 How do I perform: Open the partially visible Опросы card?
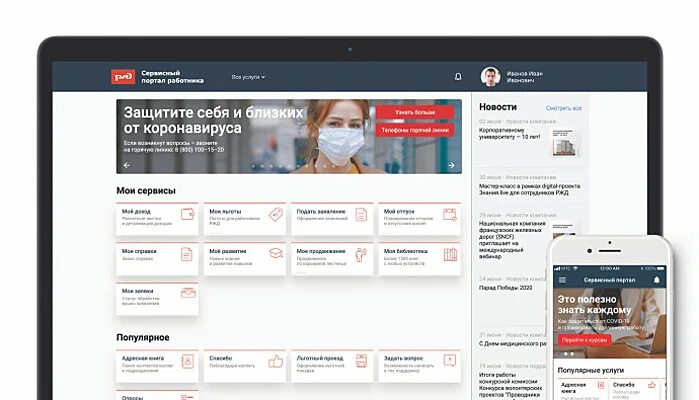pos(157,395)
